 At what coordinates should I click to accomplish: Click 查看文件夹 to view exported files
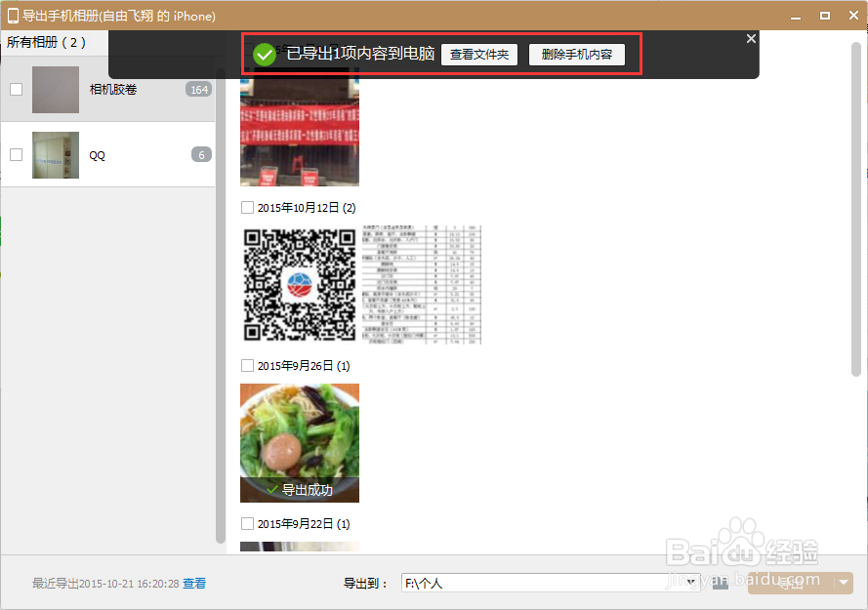[479, 55]
